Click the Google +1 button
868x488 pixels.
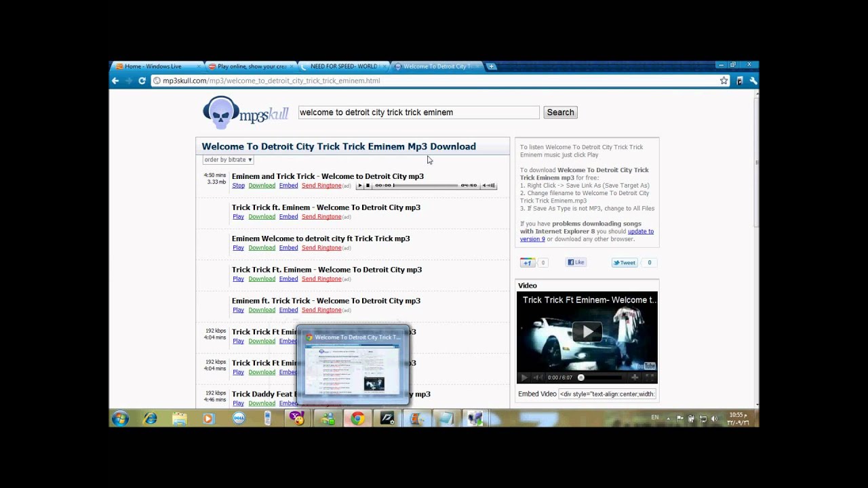[528, 262]
